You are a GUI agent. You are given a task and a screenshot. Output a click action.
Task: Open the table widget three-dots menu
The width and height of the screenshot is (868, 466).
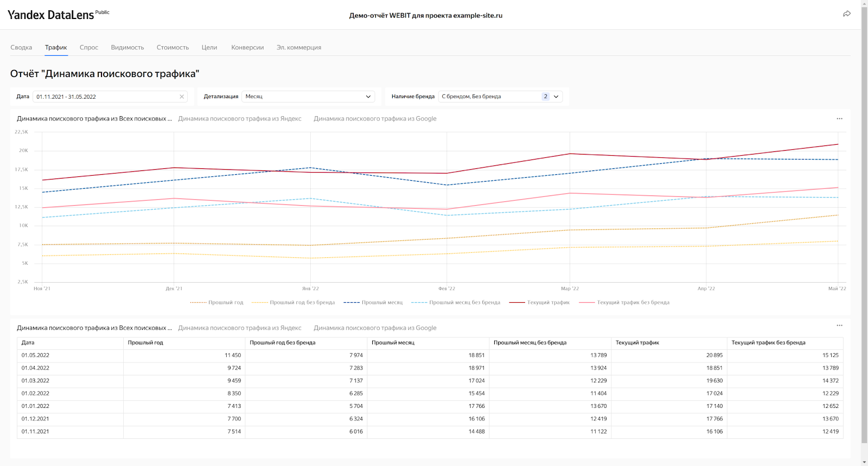(839, 325)
